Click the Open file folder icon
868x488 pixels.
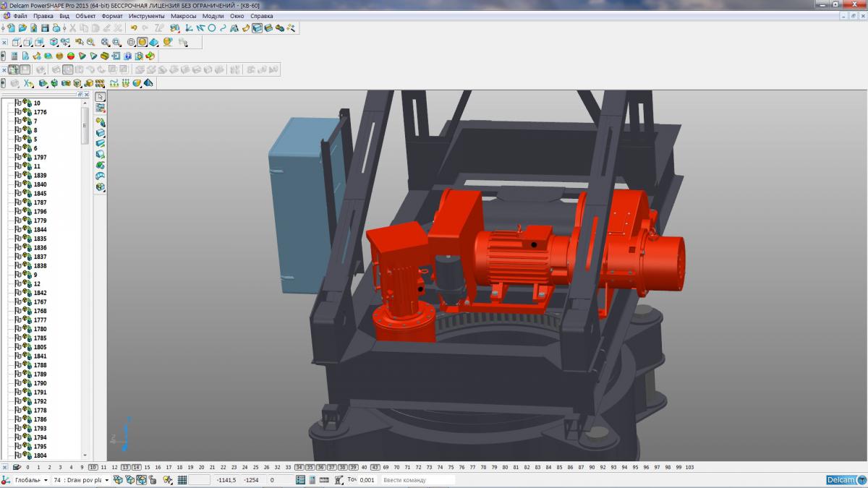point(22,27)
